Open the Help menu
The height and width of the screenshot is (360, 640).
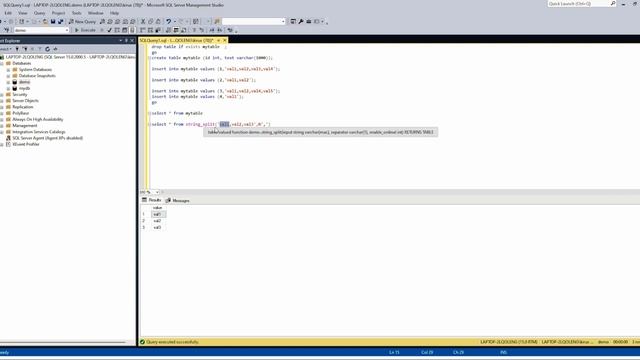coord(114,13)
